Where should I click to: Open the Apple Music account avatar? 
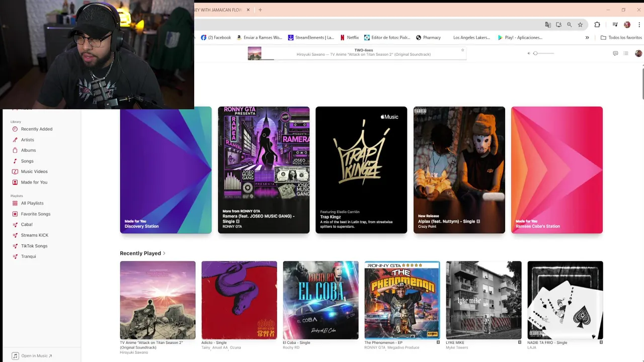click(x=638, y=53)
